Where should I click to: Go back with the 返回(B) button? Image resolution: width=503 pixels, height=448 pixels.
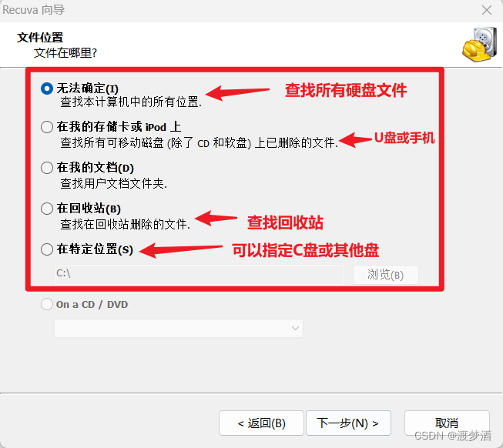pos(261,423)
